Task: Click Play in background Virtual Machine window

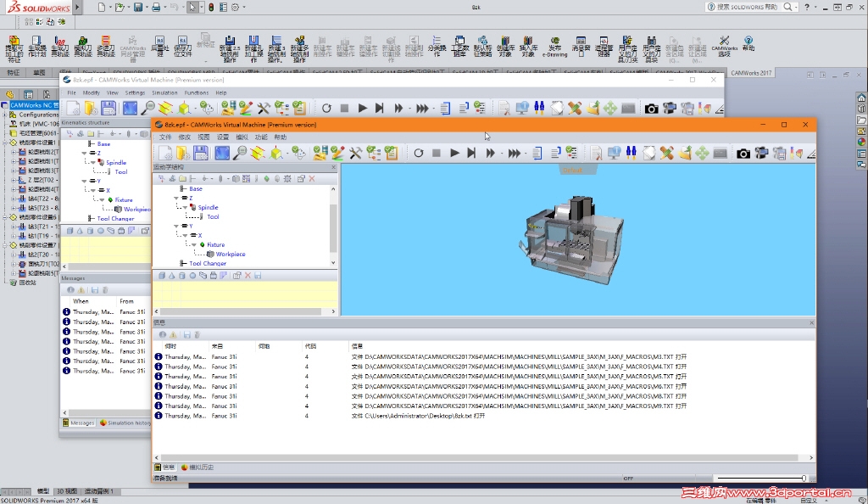Action: (x=363, y=109)
